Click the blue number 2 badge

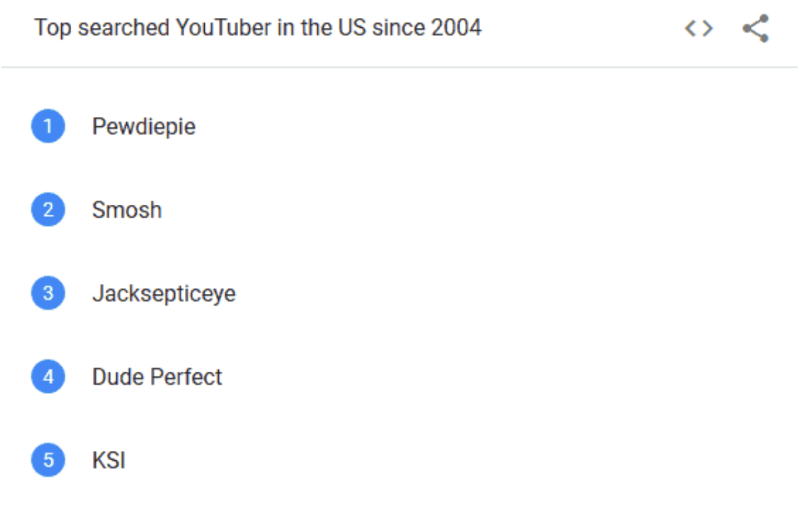tap(48, 210)
